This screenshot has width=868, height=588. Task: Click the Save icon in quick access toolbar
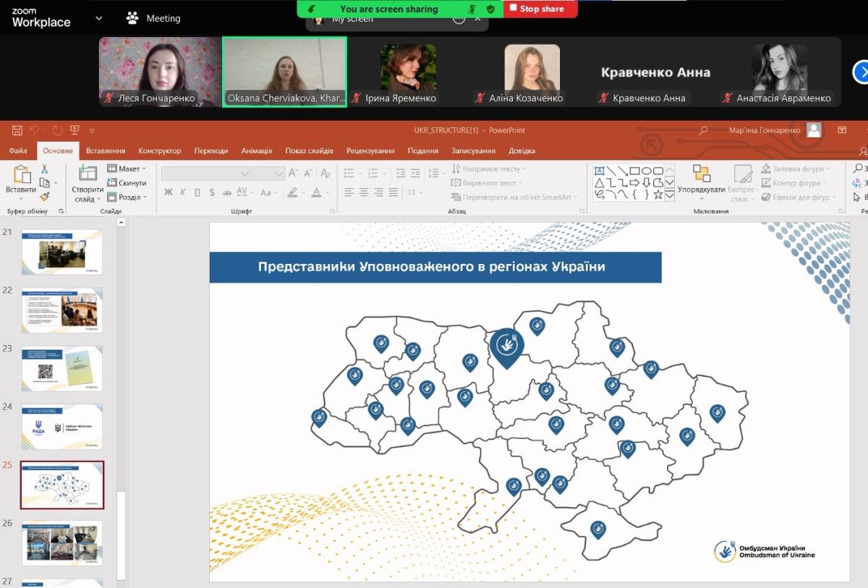(17, 130)
